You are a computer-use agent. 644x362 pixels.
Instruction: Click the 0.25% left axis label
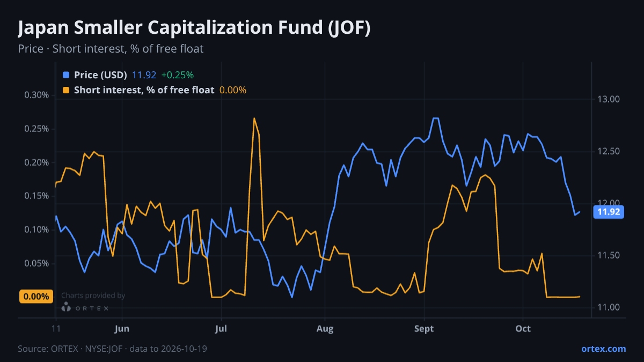(36, 129)
